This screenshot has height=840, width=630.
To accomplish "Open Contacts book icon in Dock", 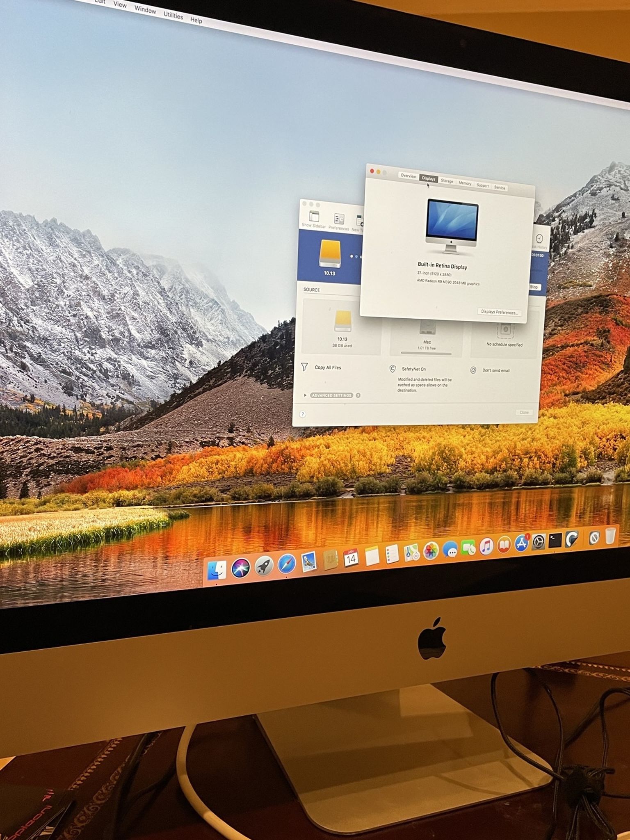I will click(x=330, y=560).
